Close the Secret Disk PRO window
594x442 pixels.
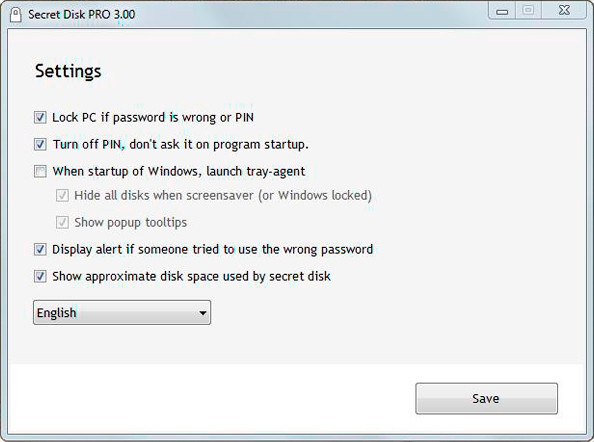564,11
